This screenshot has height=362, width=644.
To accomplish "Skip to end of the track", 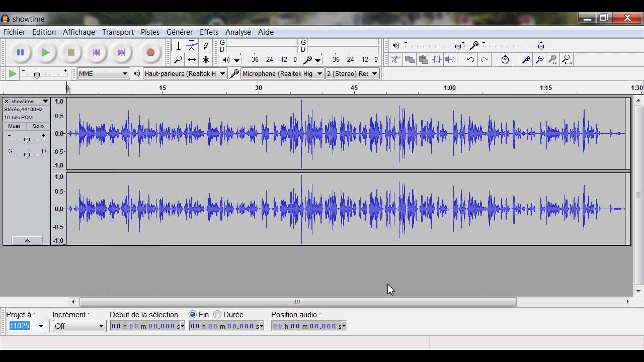I will click(x=121, y=52).
